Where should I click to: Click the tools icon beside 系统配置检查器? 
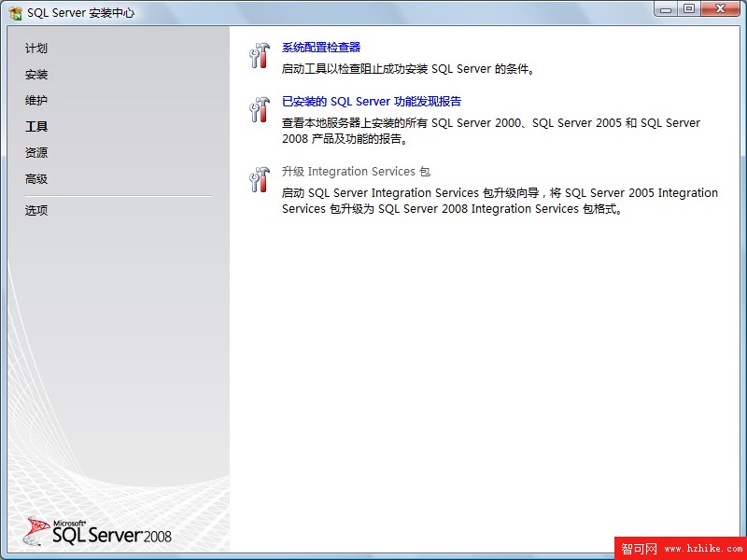point(260,55)
